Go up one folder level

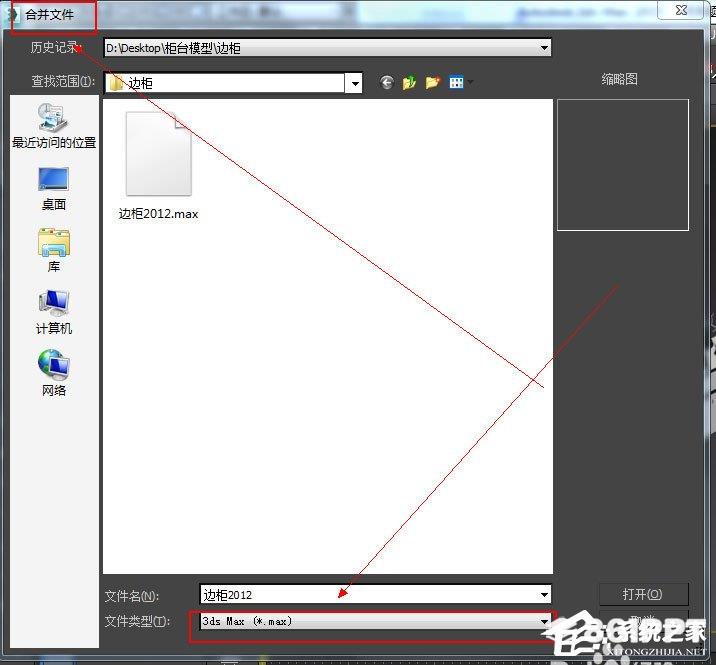click(x=409, y=83)
